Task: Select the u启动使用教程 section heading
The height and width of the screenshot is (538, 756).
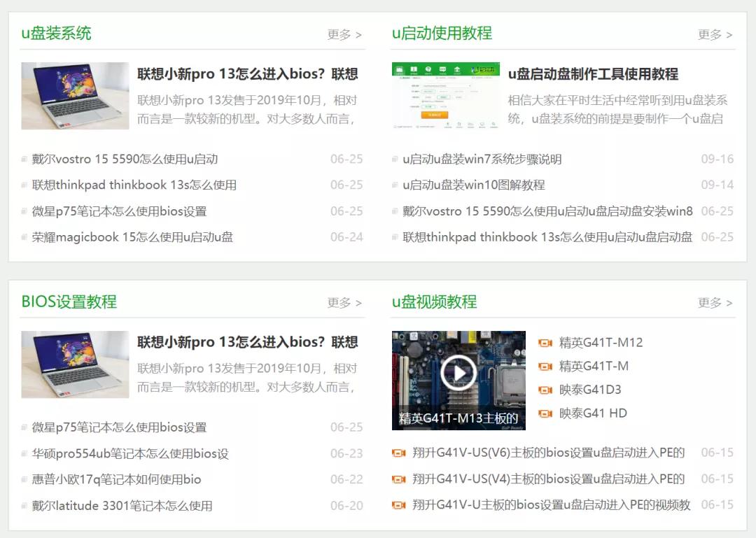Action: pyautogui.click(x=441, y=33)
